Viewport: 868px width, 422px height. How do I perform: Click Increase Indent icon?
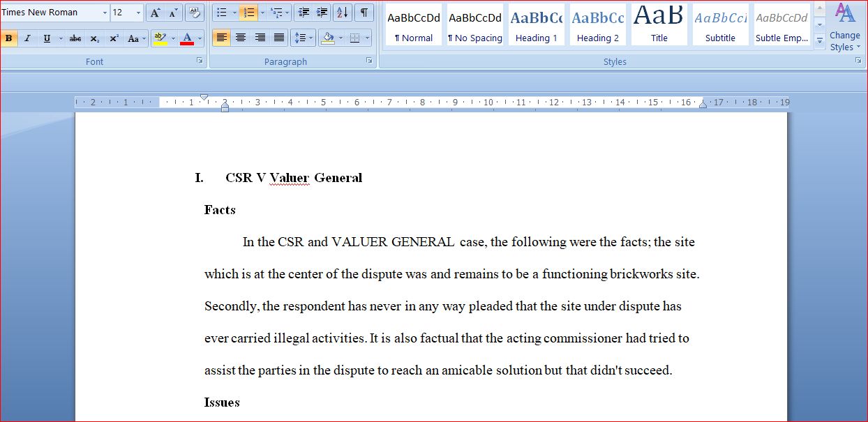point(322,13)
